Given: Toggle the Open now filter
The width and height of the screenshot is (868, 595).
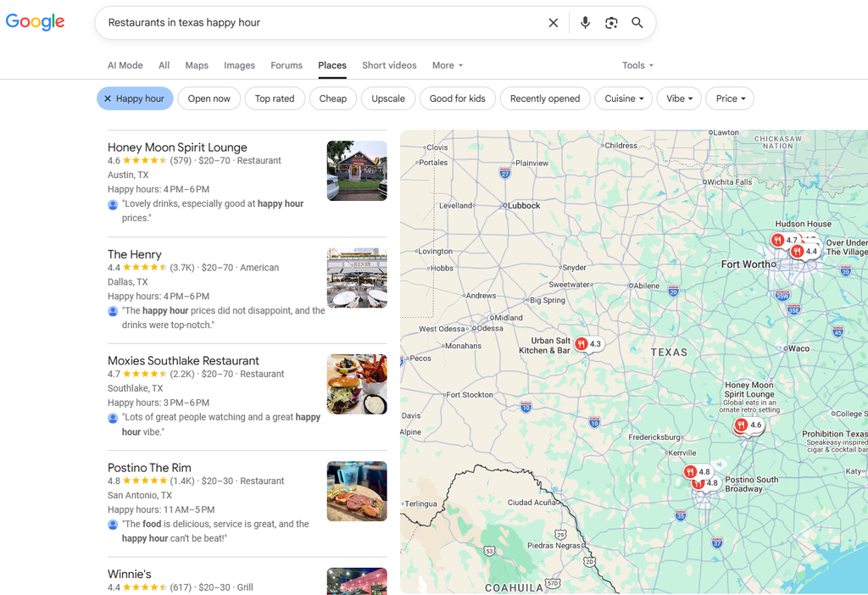Looking at the screenshot, I should [x=209, y=98].
